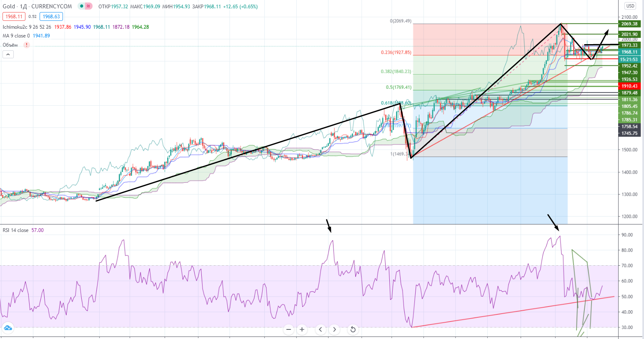Zoom out the chart with minus button
The image size is (644, 339).
[288, 329]
